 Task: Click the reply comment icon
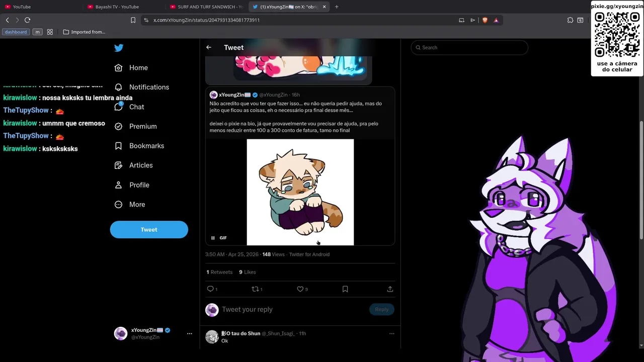pyautogui.click(x=210, y=289)
